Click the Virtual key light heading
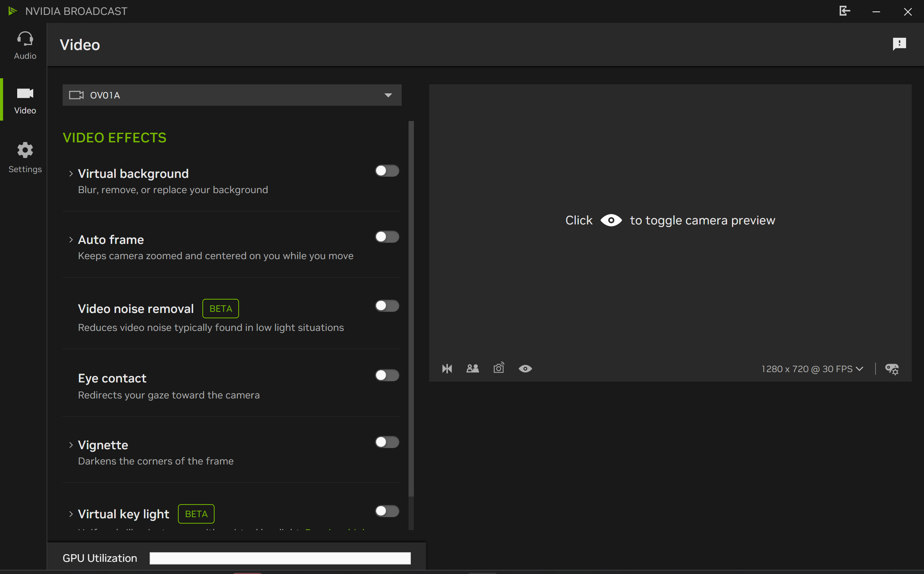924x574 pixels. coord(123,514)
